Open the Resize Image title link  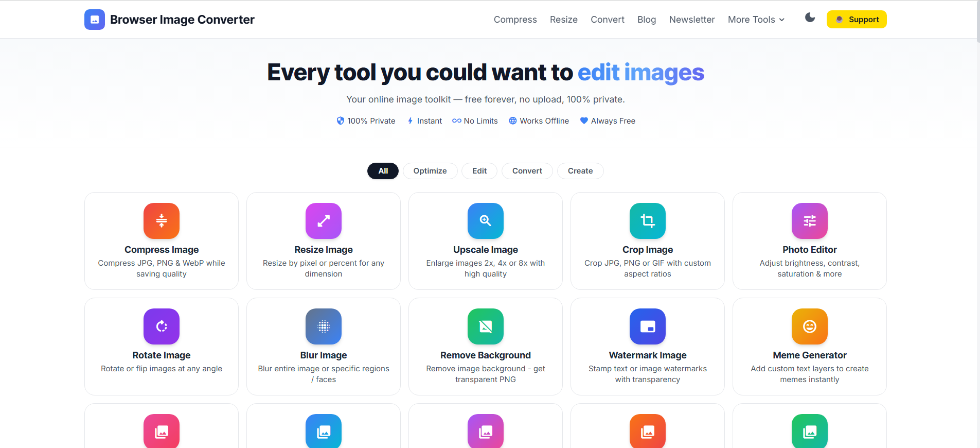tap(324, 250)
